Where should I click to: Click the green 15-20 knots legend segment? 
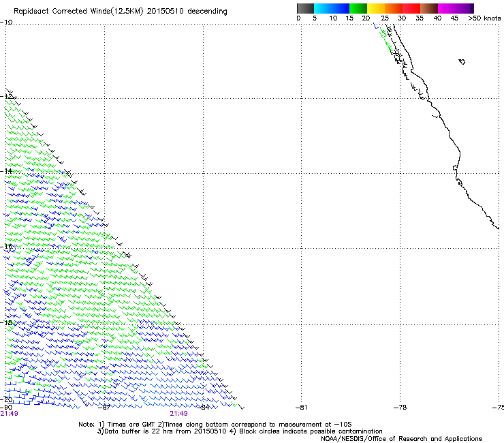tap(358, 8)
